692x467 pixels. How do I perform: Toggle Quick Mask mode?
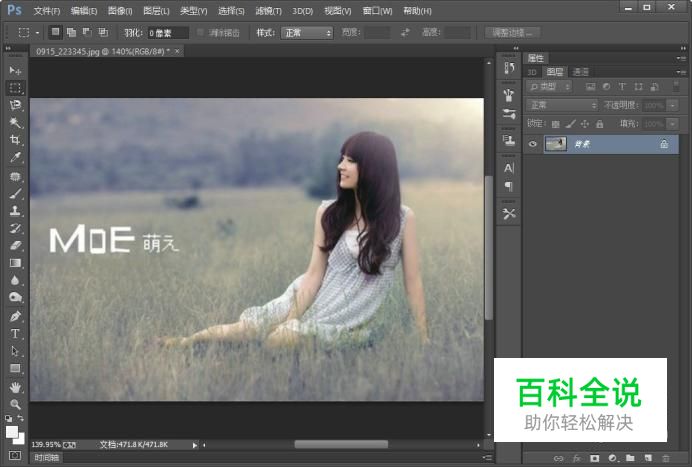(15, 455)
